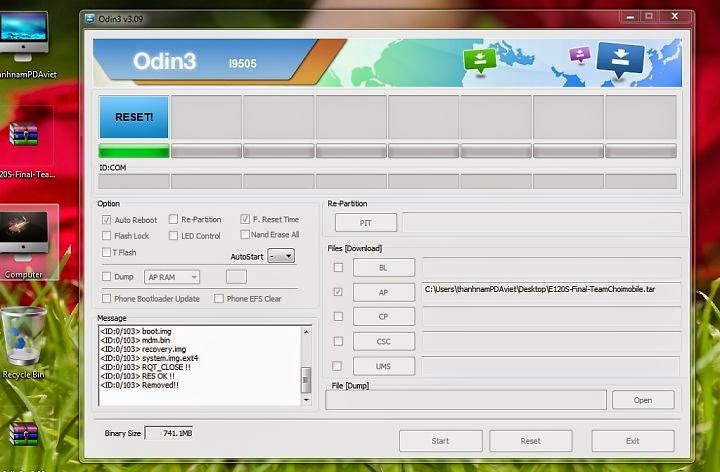The height and width of the screenshot is (472, 720).
Task: Check Phone EFS Clear option
Action: coord(219,298)
